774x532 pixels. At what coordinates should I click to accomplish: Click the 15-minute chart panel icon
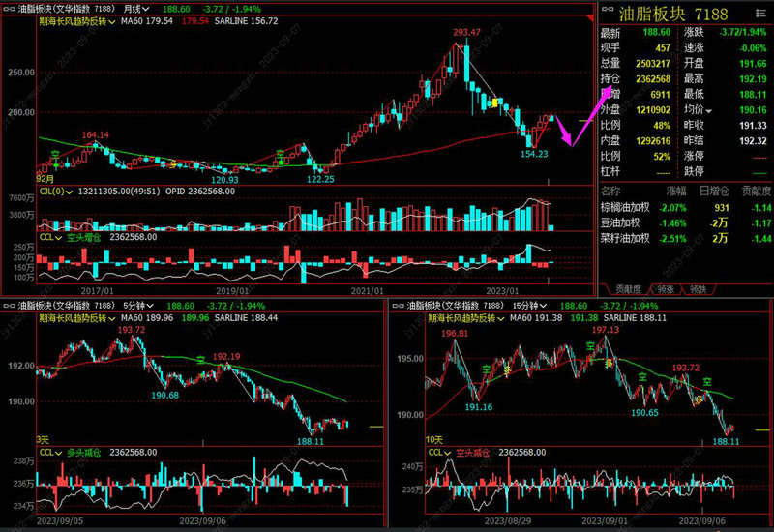397,303
